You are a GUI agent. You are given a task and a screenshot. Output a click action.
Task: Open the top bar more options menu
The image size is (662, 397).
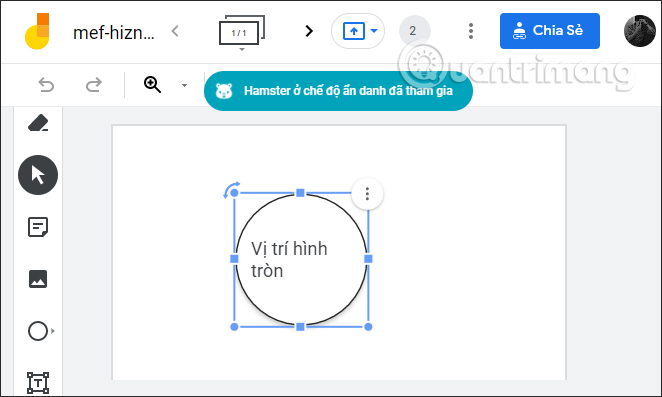point(471,31)
